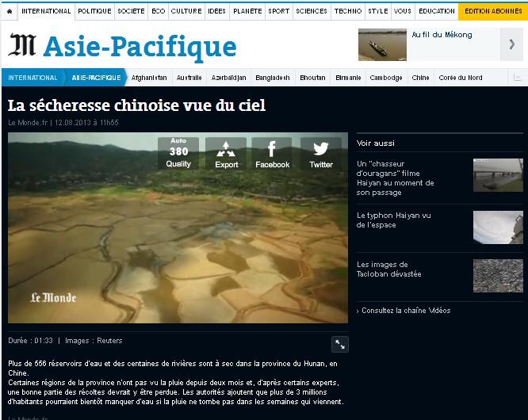
Task: Click the 'Voir aussi' heading
Action: click(x=376, y=143)
